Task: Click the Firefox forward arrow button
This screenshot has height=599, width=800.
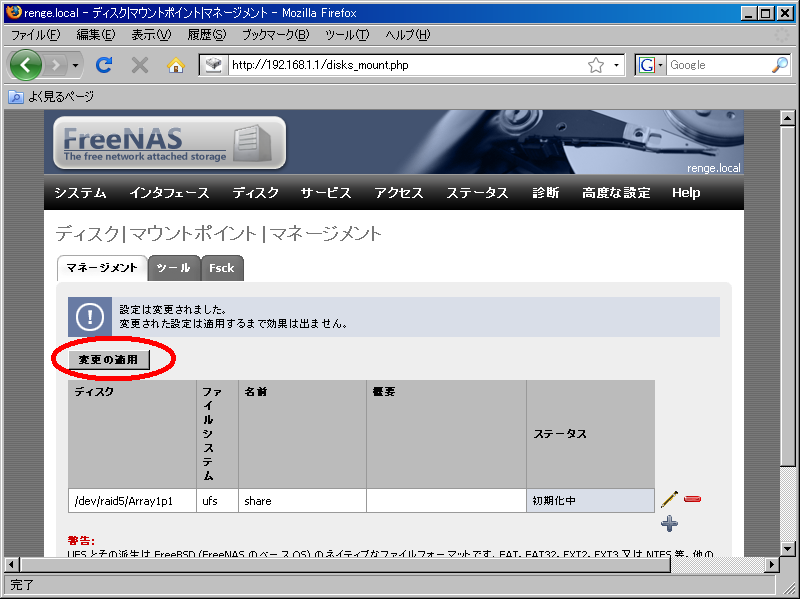Action: [x=55, y=65]
